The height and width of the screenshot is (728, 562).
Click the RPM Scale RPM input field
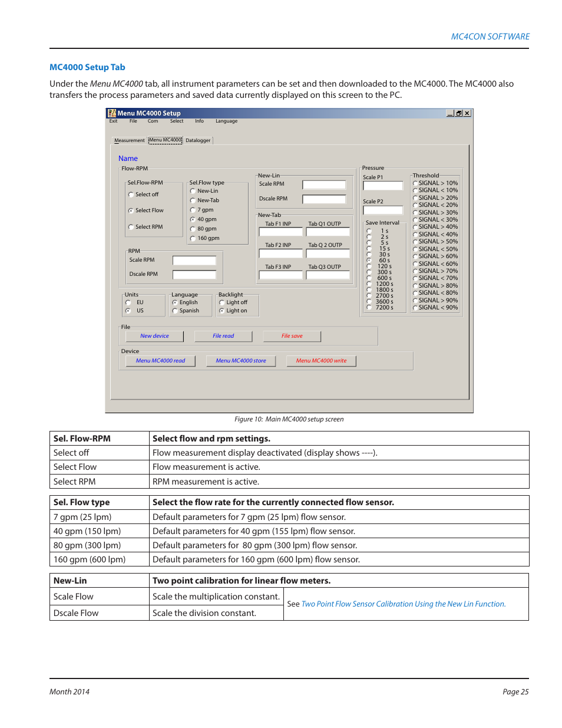tap(194, 261)
